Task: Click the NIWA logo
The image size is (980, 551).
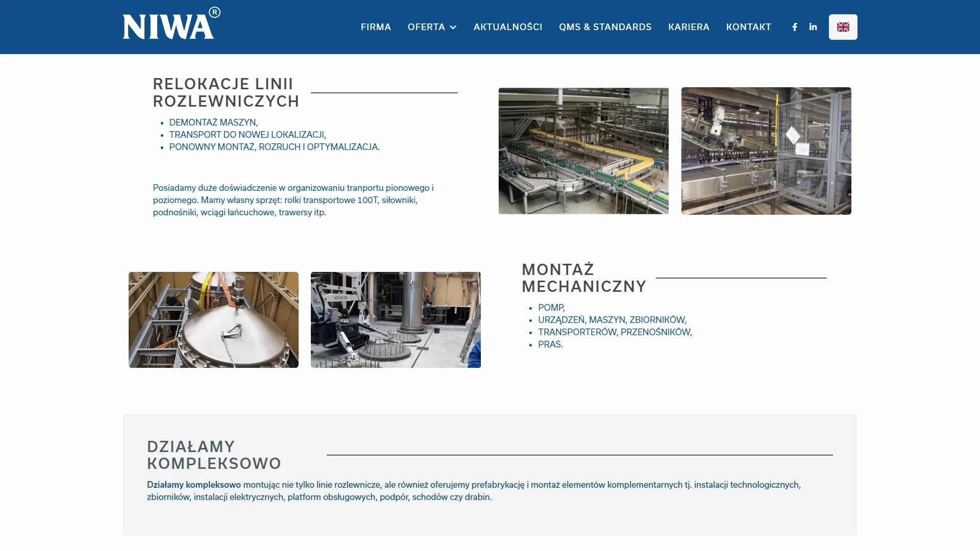Action: click(x=171, y=23)
